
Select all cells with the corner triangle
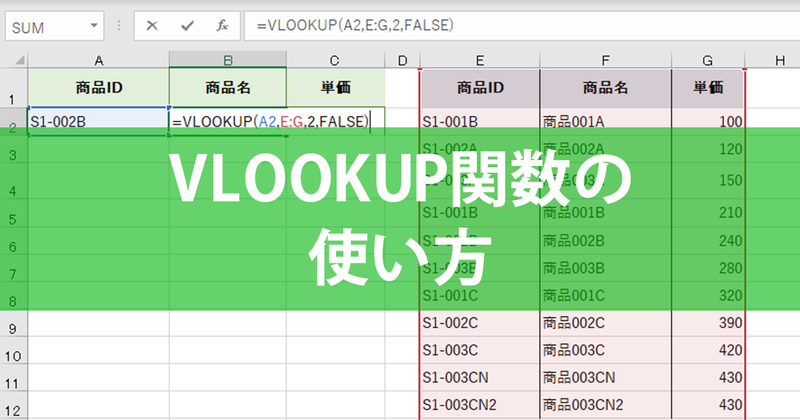(x=19, y=60)
